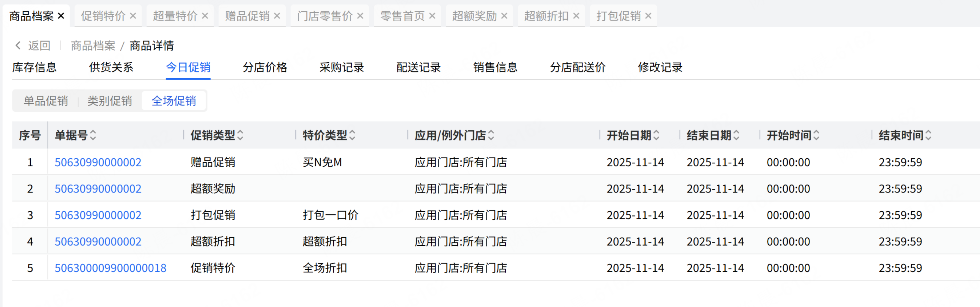Switch to 超额奖励 top tab
The image size is (980, 307).
click(474, 16)
